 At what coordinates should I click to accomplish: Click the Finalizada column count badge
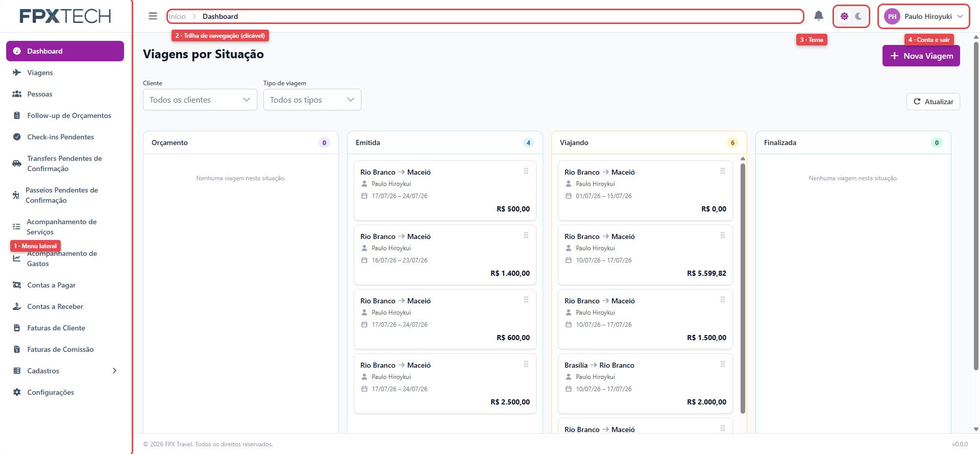tap(937, 143)
